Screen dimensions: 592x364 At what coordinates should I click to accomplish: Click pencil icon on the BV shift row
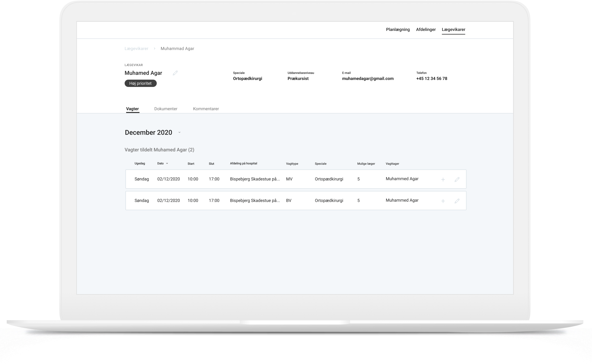tap(457, 201)
